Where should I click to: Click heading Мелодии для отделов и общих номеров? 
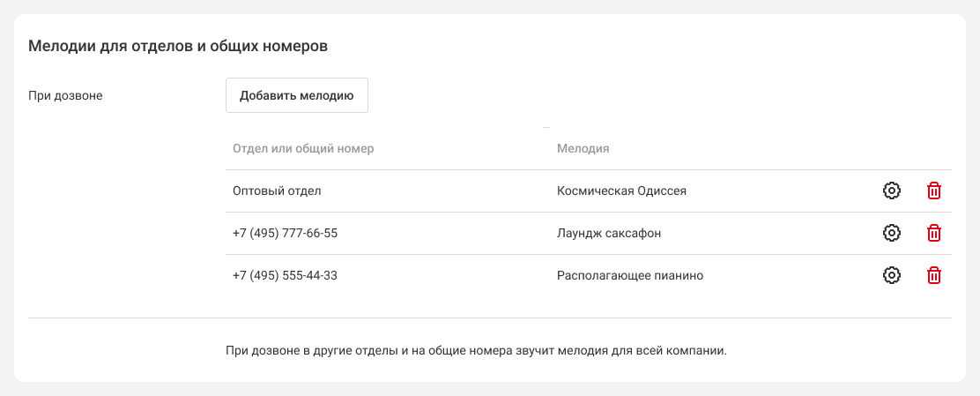(x=179, y=46)
